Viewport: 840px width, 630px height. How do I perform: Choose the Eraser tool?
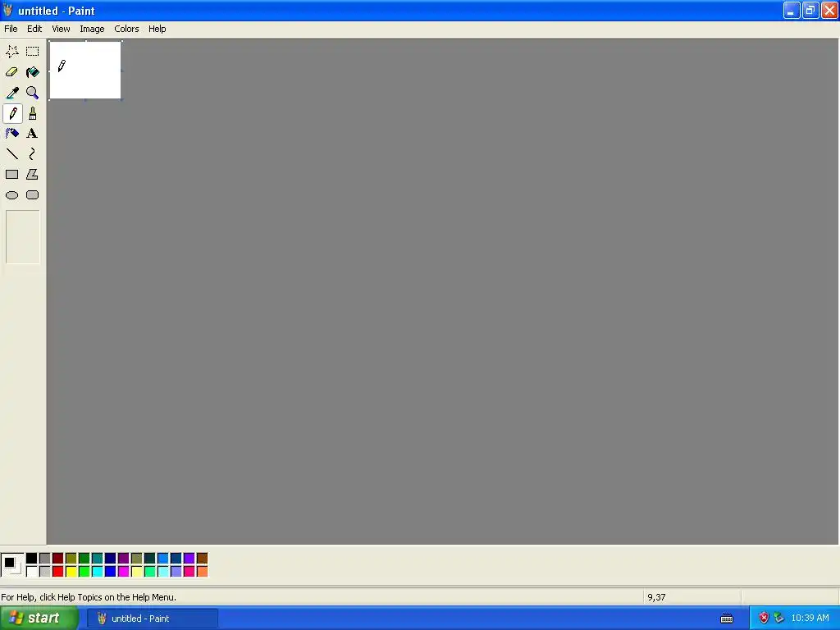coord(11,72)
